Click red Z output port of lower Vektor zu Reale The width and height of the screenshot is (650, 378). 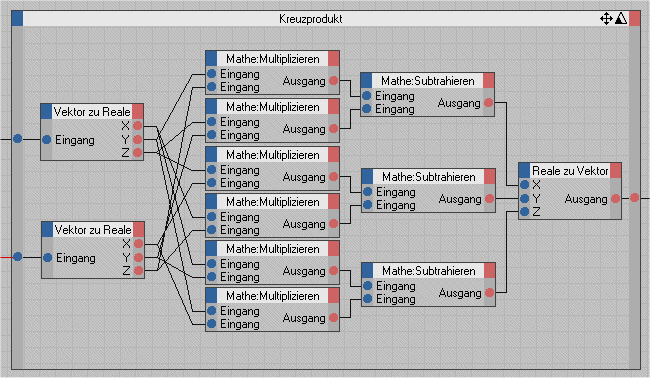138,271
